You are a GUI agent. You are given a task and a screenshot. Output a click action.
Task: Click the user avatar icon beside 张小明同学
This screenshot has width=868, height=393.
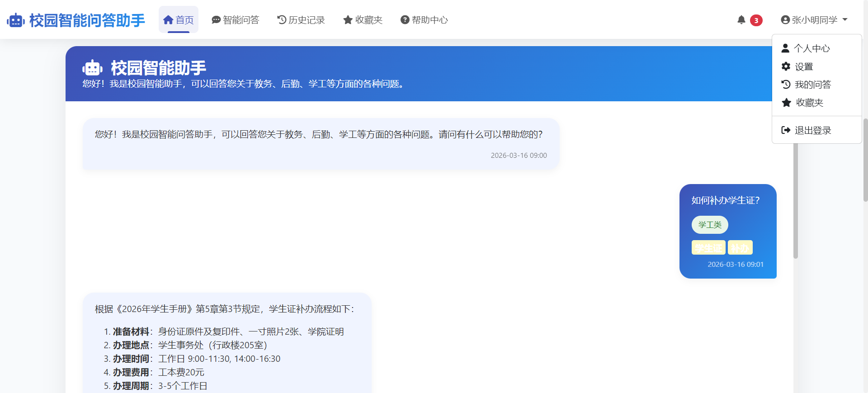pos(785,20)
